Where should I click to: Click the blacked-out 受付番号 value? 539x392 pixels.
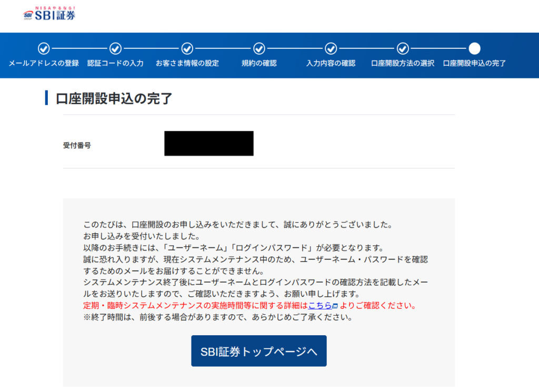[209, 143]
